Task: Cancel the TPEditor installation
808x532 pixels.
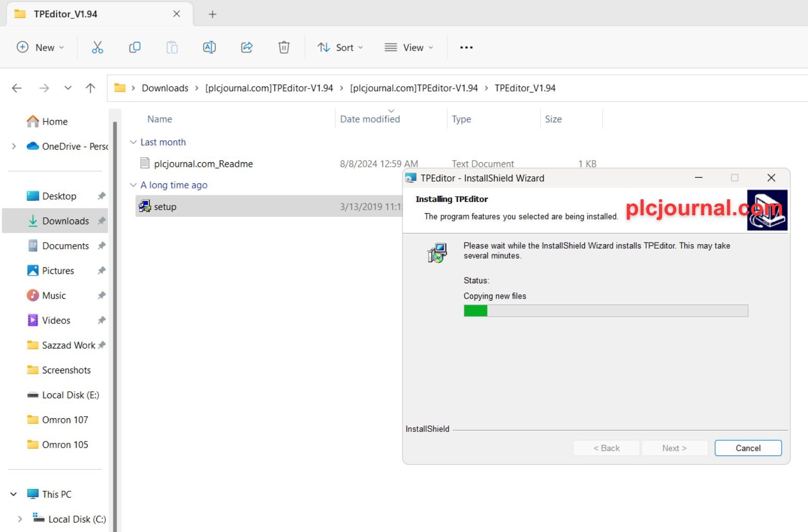Action: [748, 448]
